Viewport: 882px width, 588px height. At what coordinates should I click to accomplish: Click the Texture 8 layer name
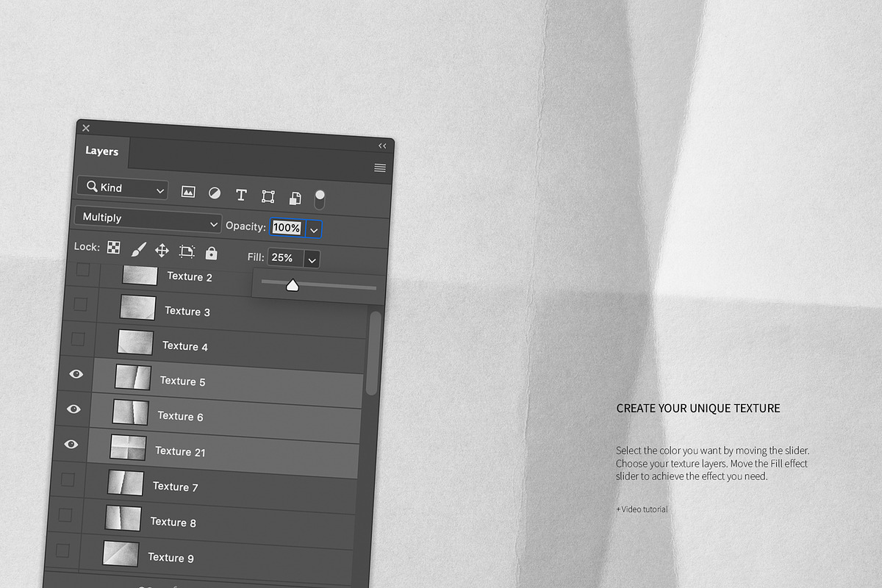click(173, 522)
